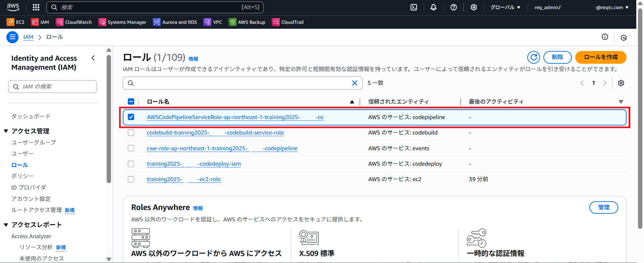Click the server rack workload icon
Screen dimensions: 644x263
point(141,238)
